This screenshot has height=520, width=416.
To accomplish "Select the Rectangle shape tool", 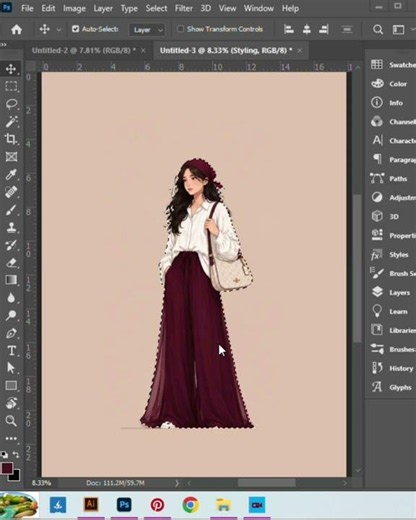I will tap(11, 386).
